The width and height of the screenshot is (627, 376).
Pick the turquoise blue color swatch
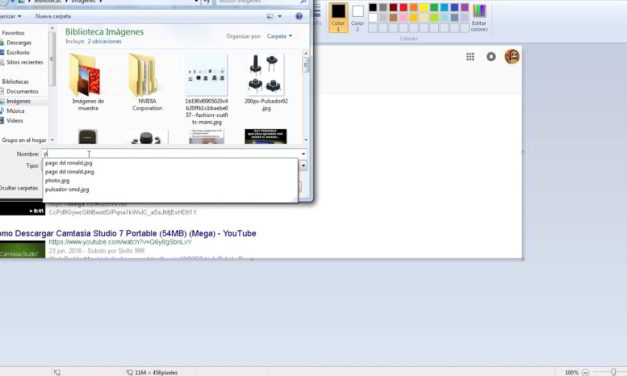click(444, 8)
